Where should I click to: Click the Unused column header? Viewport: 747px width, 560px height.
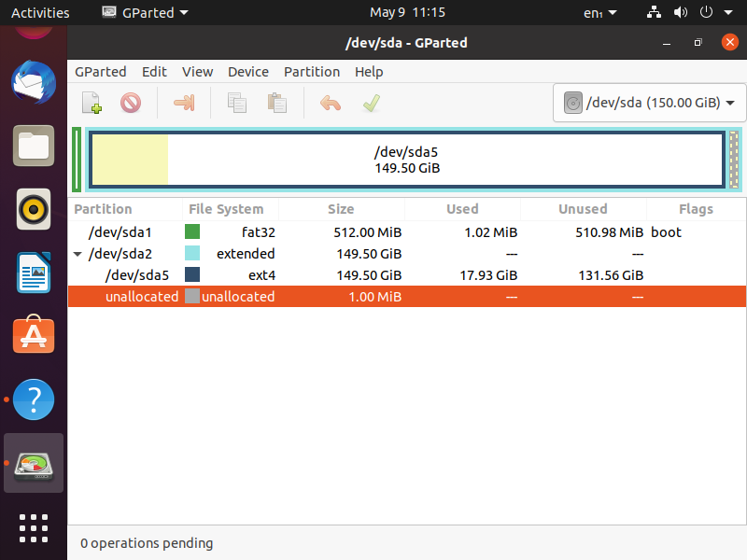[x=583, y=209]
